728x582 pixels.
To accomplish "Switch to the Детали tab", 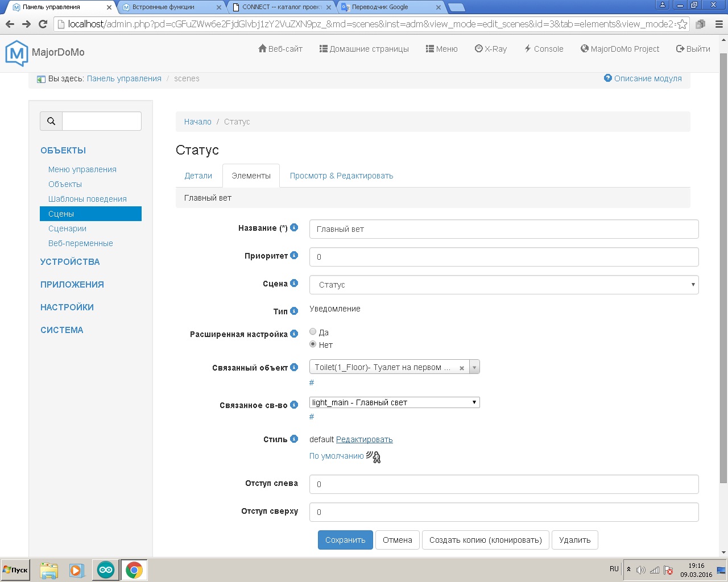I will click(198, 176).
